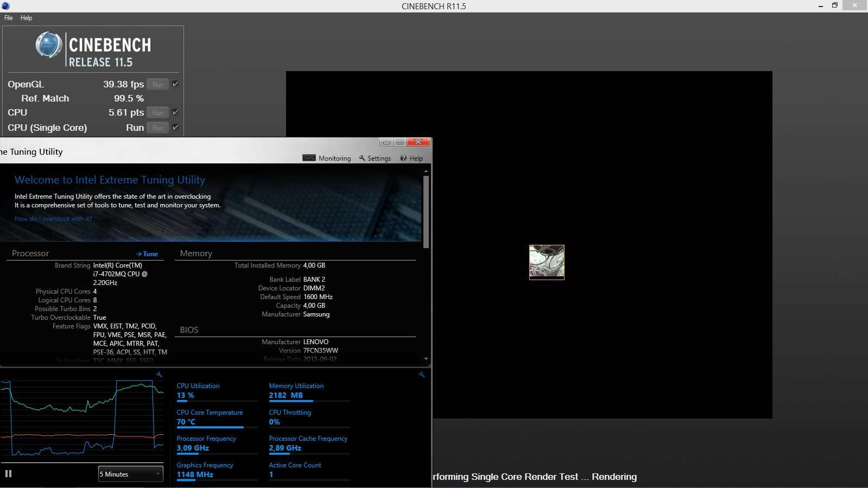Click the Processor Frequency value '3,09 GHz'
The height and width of the screenshot is (488, 868).
coord(193,448)
